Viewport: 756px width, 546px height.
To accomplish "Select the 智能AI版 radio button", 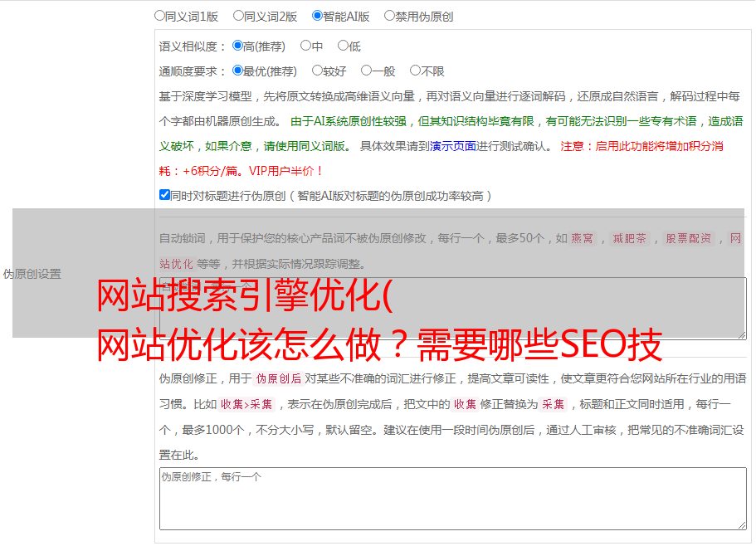I will 317,15.
